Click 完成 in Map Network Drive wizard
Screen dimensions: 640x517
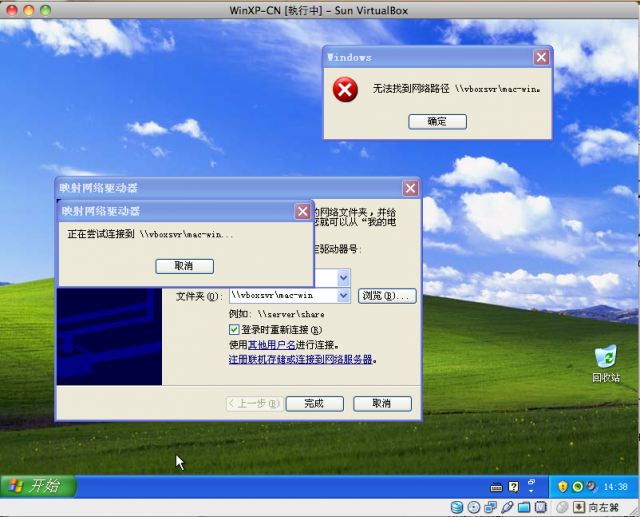(x=314, y=404)
